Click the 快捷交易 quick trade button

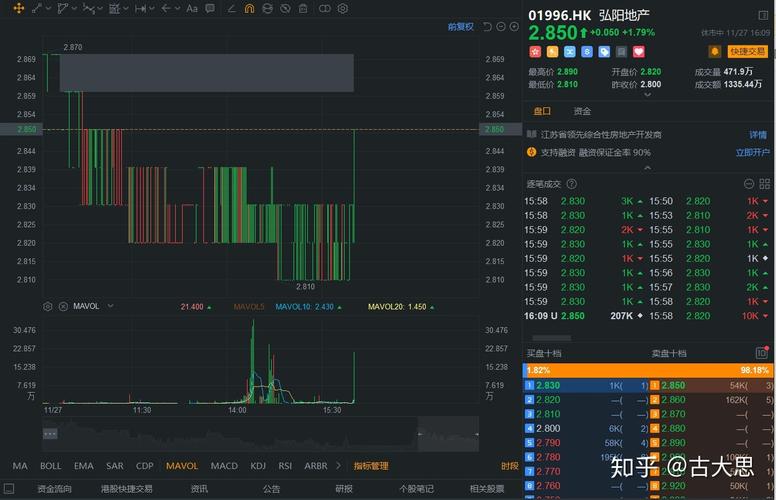point(748,51)
